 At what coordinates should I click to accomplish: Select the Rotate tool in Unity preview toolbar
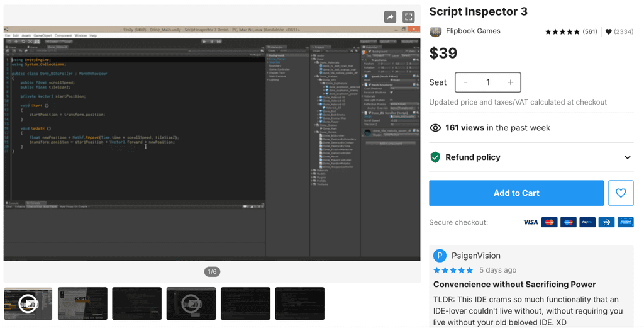[23, 42]
